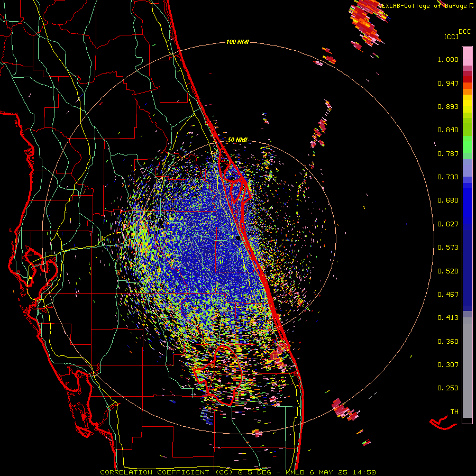Click the 0.307 scale value
476x476 pixels.
pyautogui.click(x=448, y=365)
